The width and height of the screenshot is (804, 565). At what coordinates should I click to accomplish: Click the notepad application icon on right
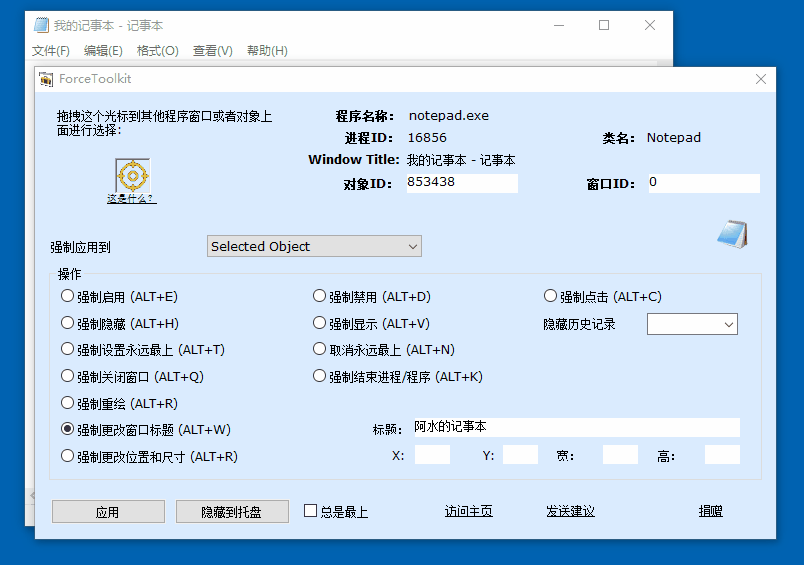point(732,234)
